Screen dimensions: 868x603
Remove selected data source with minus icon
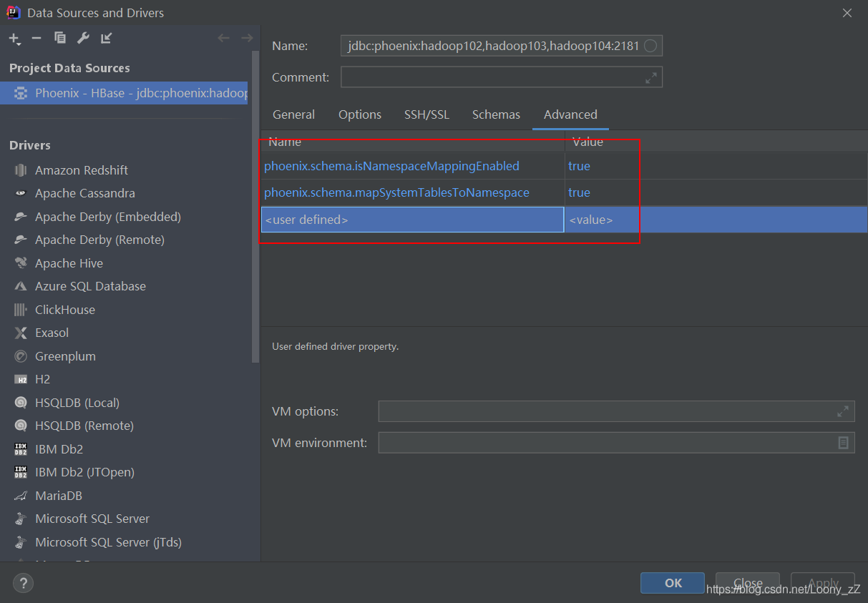point(36,38)
